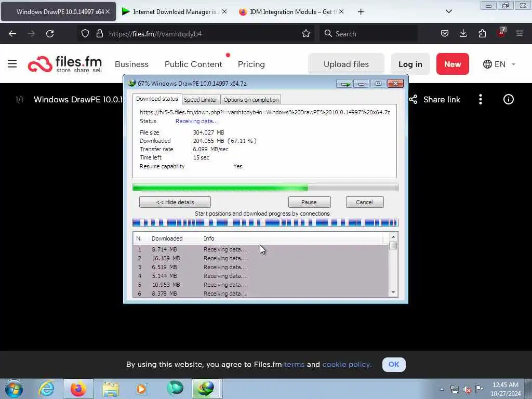Open the file info circle icon
532x399 pixels.
point(508,99)
